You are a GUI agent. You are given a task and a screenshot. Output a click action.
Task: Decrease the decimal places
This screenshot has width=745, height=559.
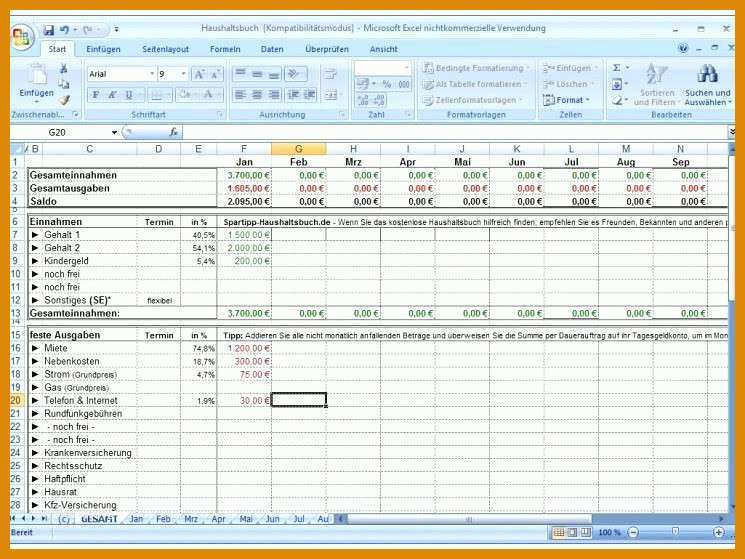click(379, 100)
